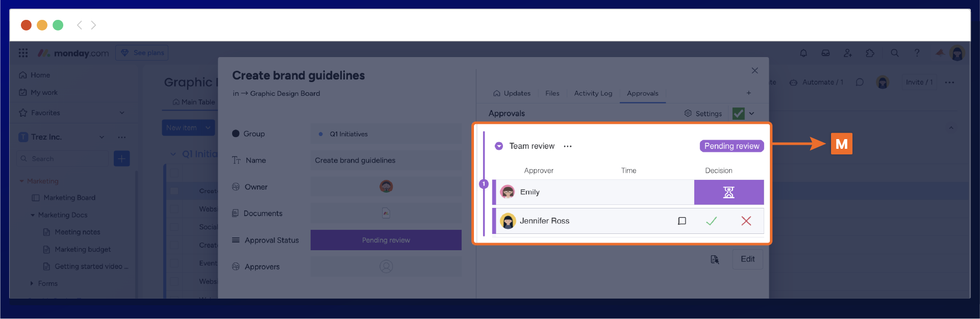Open the help question mark icon
This screenshot has height=319, width=980.
tap(917, 53)
